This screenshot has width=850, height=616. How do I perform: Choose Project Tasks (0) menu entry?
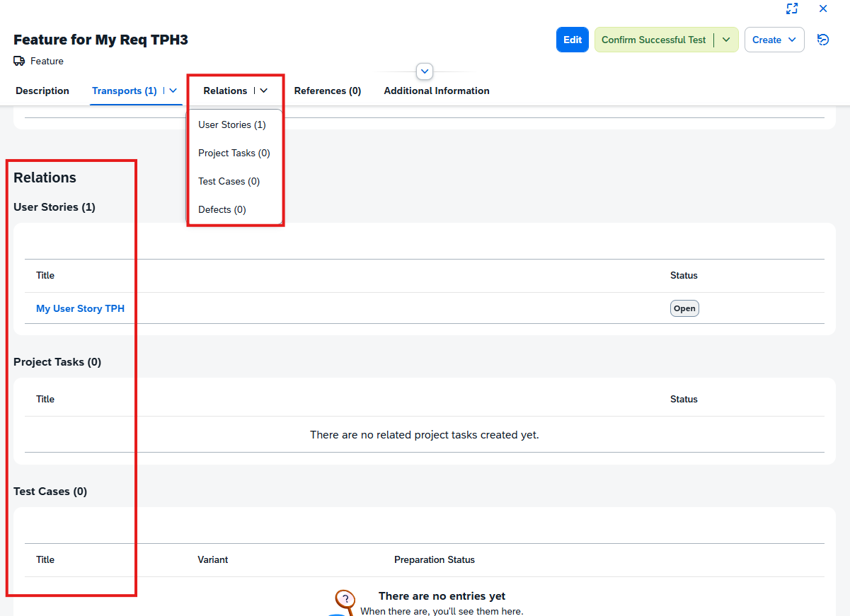coord(234,153)
